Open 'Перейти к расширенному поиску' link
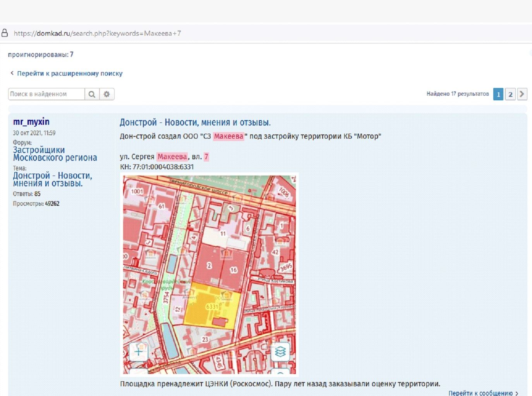This screenshot has height=396, width=532. pos(69,73)
